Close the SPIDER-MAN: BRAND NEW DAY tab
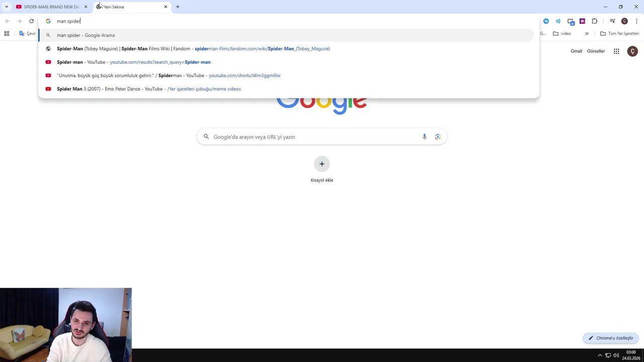The height and width of the screenshot is (362, 644). point(86,7)
